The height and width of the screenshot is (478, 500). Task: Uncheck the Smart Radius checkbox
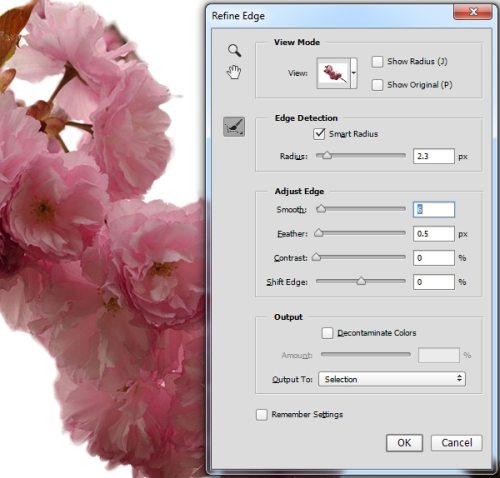pos(319,134)
